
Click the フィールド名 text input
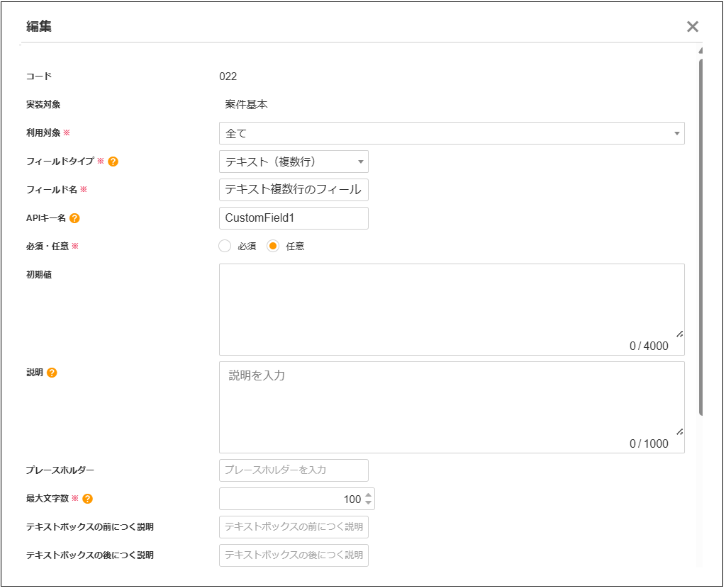(294, 190)
